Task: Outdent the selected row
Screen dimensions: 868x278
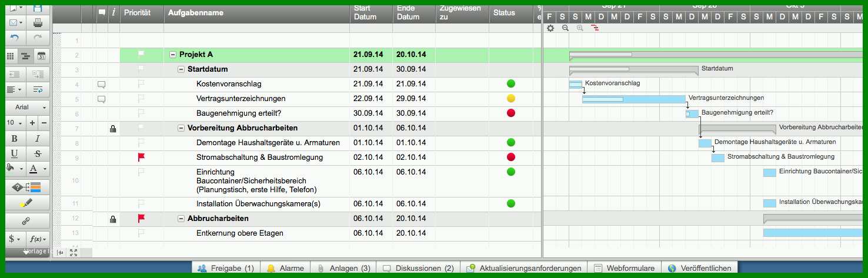Action: tap(15, 74)
